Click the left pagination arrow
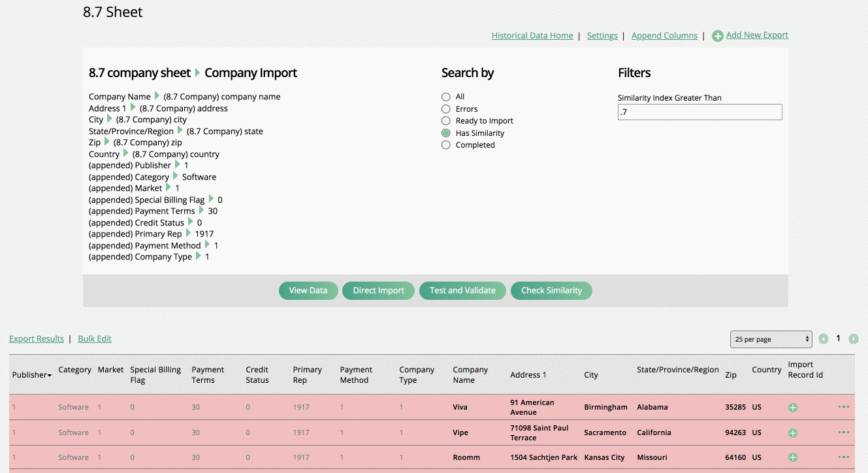 [x=824, y=338]
